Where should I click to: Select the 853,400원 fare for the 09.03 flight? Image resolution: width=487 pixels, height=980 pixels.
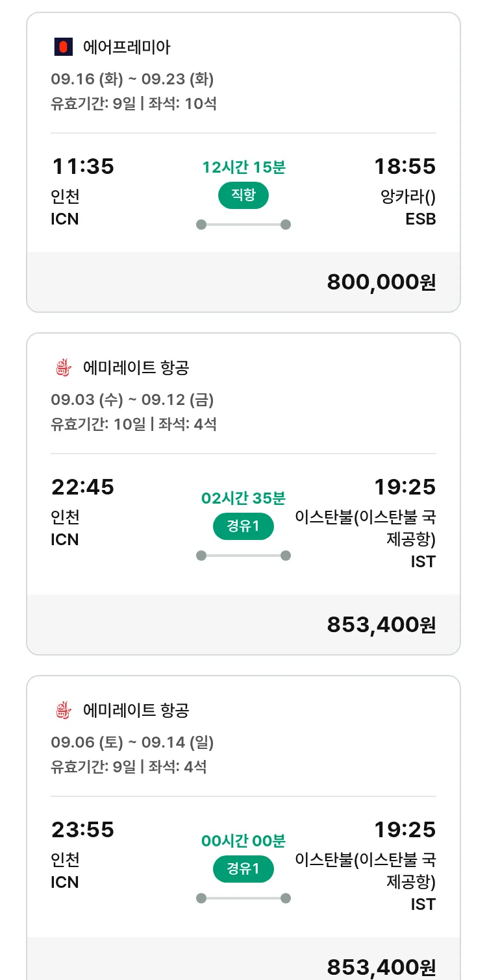pyautogui.click(x=381, y=624)
